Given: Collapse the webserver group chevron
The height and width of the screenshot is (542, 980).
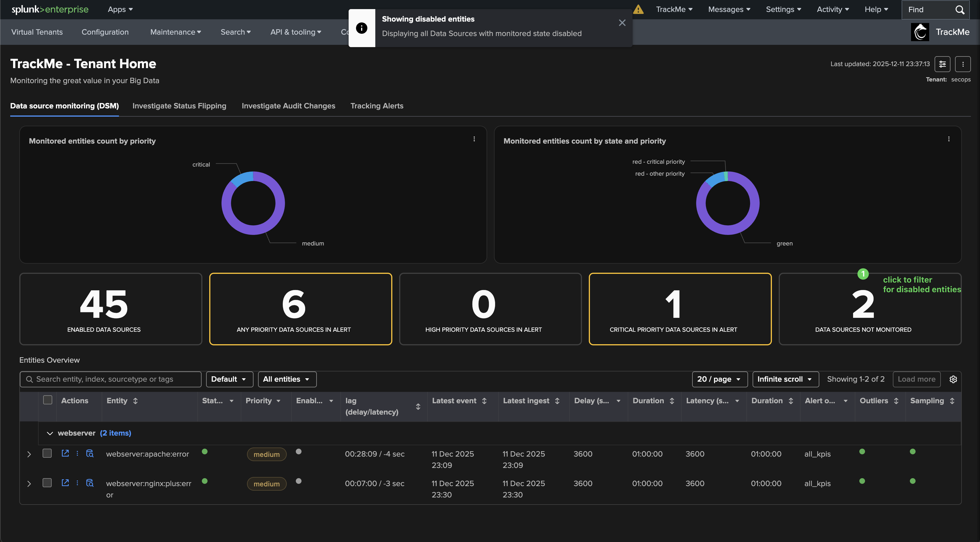Looking at the screenshot, I should pos(49,433).
